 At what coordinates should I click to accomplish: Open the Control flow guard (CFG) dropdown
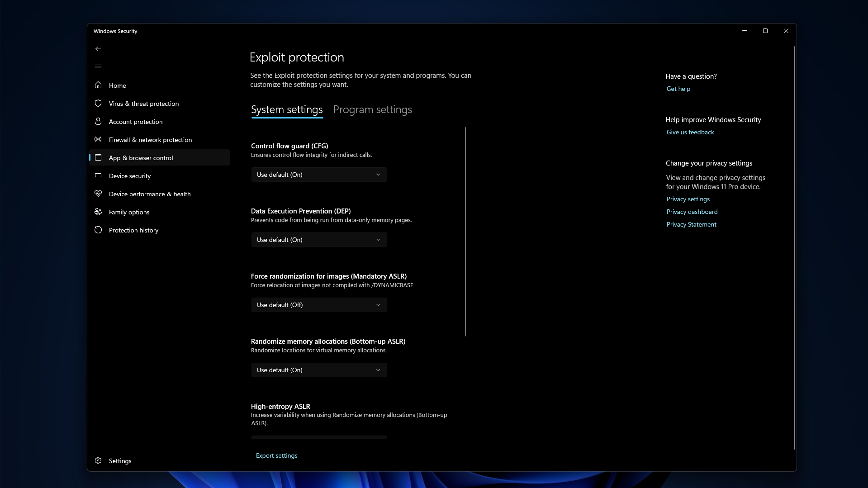click(x=319, y=175)
